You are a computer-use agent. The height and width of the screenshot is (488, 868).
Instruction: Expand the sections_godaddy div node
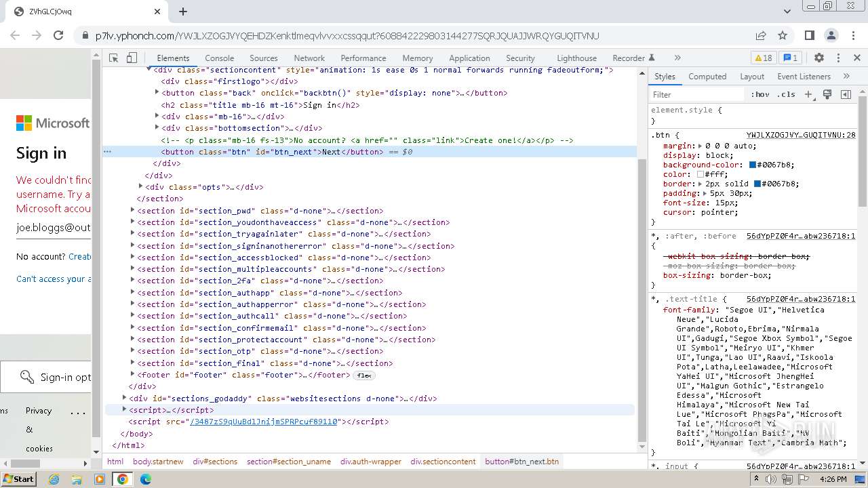124,398
